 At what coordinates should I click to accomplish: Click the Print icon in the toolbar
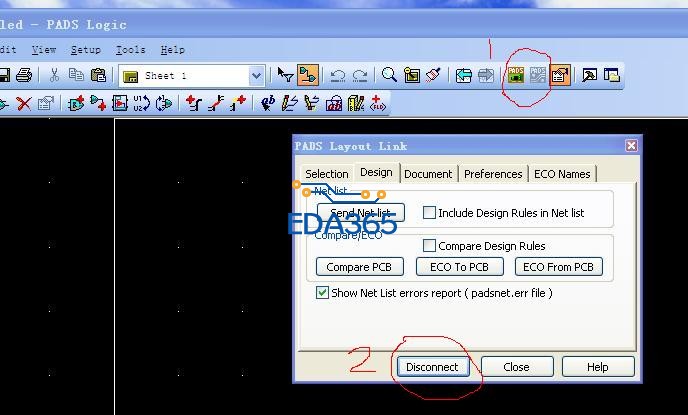pos(24,75)
